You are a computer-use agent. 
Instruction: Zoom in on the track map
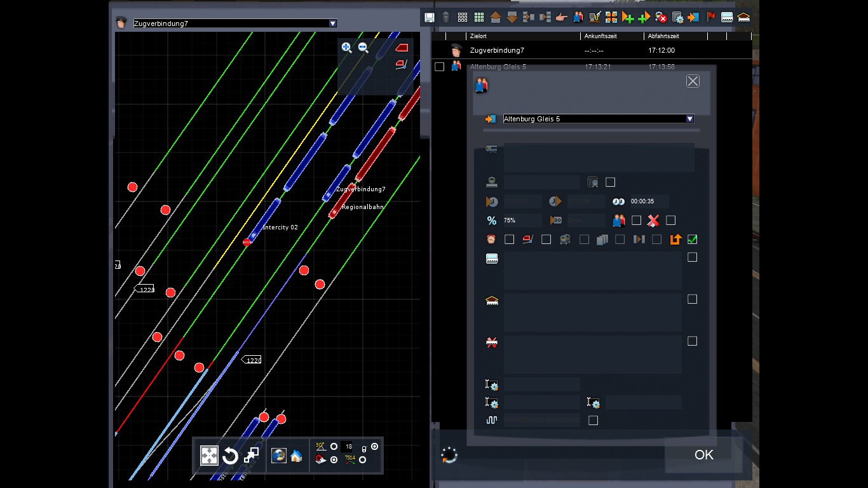[x=346, y=47]
